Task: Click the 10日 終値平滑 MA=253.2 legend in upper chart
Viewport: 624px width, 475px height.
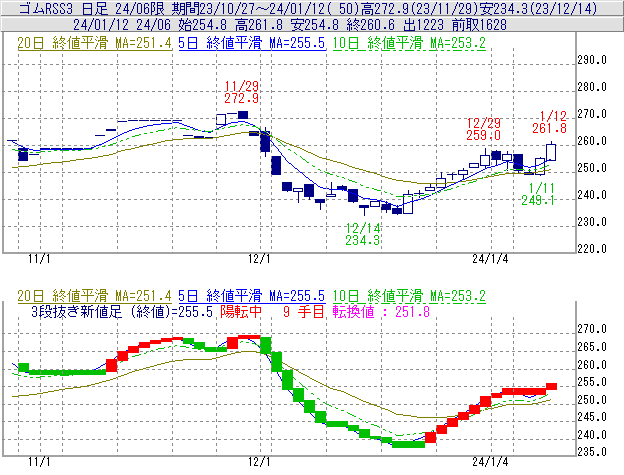Action: (x=409, y=43)
